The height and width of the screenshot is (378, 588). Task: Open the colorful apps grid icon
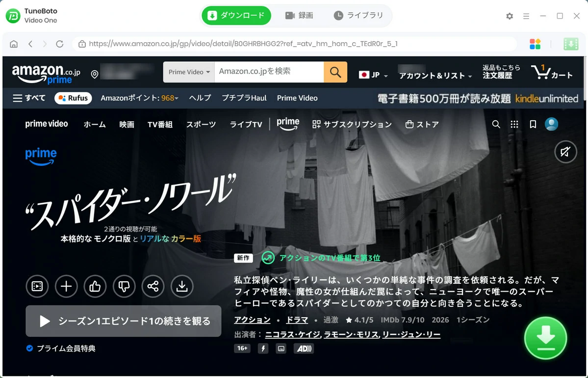(x=535, y=44)
